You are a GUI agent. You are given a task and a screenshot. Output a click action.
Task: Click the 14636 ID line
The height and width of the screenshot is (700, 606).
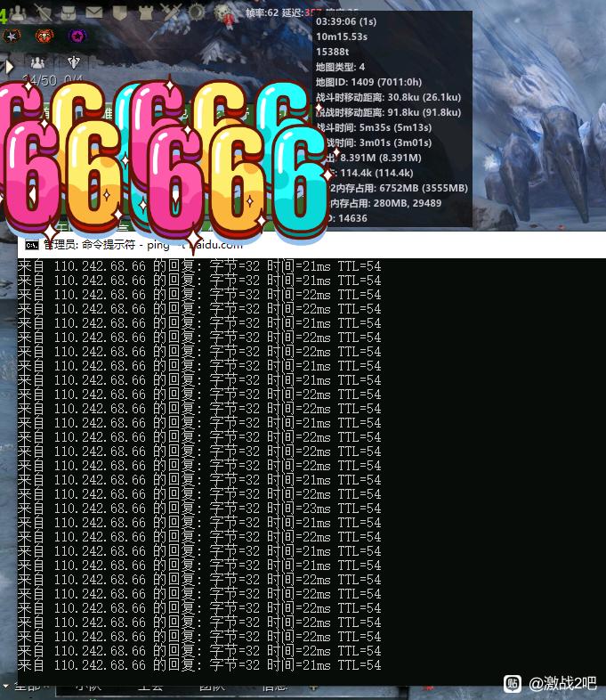click(x=348, y=219)
